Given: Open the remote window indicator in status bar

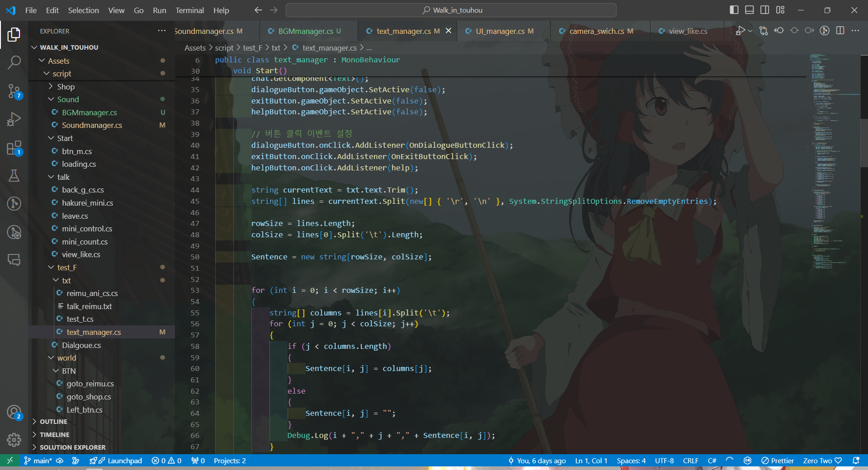Looking at the screenshot, I should click(9, 461).
